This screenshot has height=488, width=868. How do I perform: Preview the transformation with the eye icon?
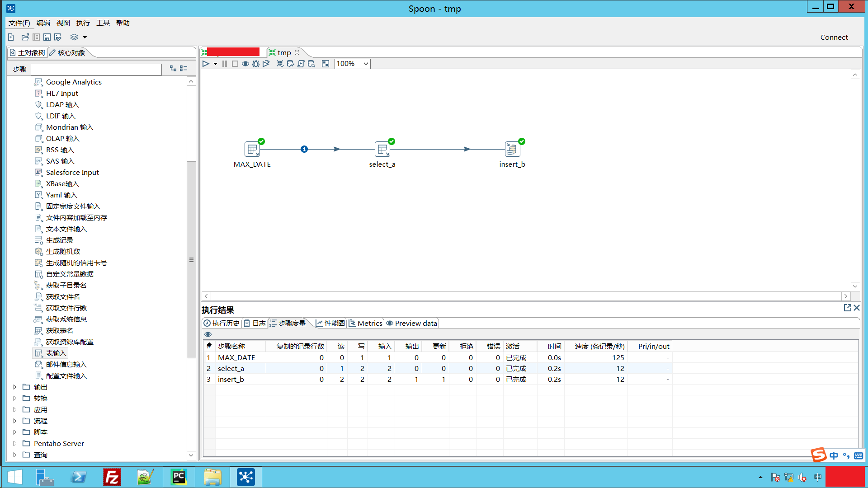tap(245, 64)
